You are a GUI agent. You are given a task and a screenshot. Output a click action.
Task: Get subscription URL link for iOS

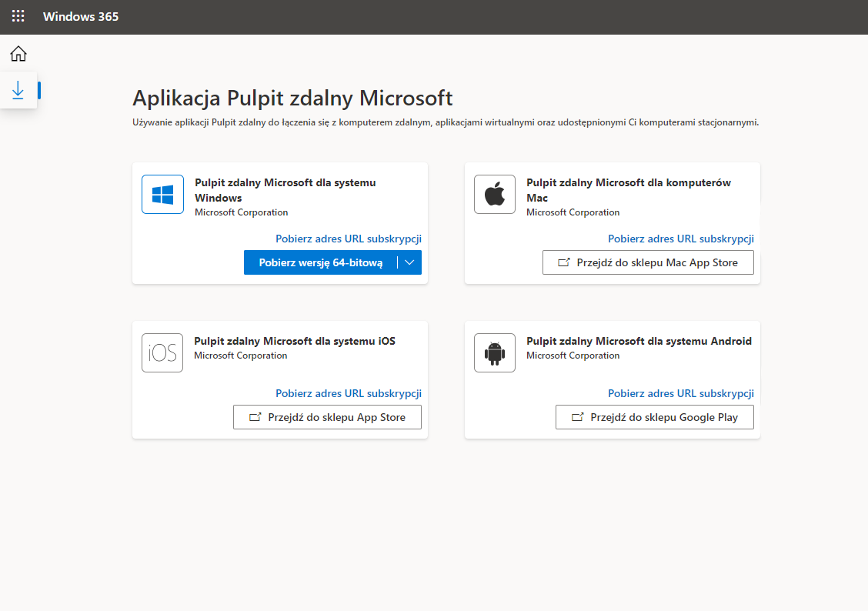(348, 393)
